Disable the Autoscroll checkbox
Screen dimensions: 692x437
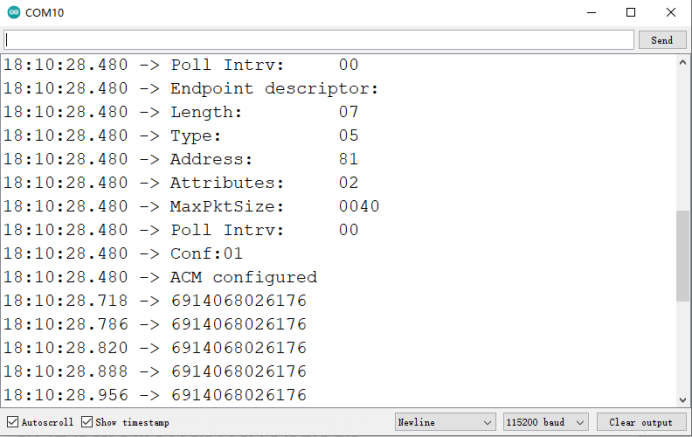pyautogui.click(x=13, y=422)
